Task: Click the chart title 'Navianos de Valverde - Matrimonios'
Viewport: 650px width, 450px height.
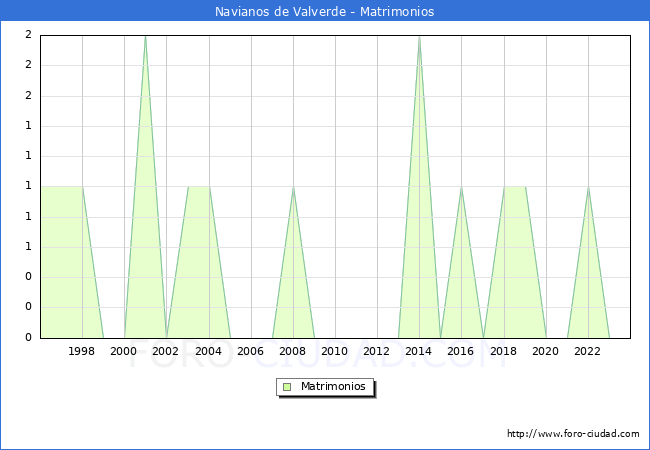Action: 325,11
